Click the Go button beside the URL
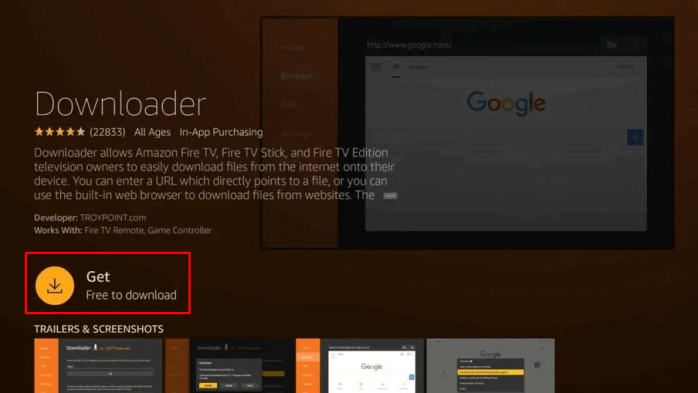Viewport: 698px width, 393px height. (612, 45)
